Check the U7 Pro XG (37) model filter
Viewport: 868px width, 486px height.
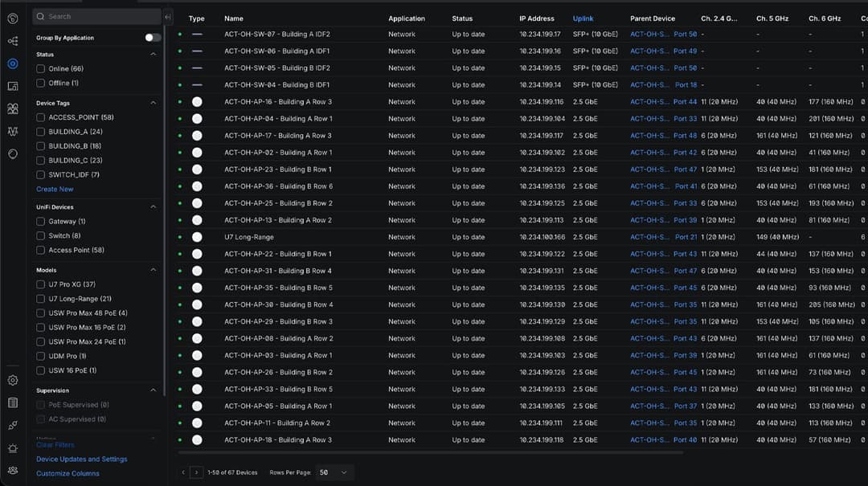[x=40, y=284]
